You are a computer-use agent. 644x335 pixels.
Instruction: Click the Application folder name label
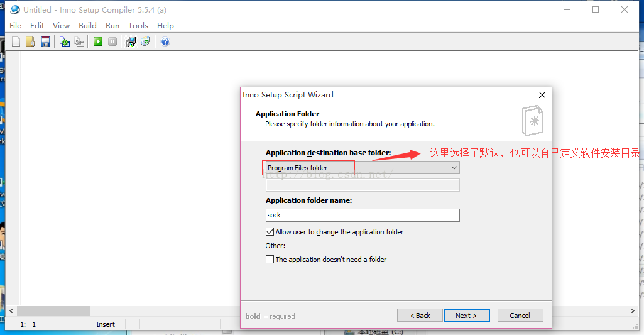pos(309,200)
